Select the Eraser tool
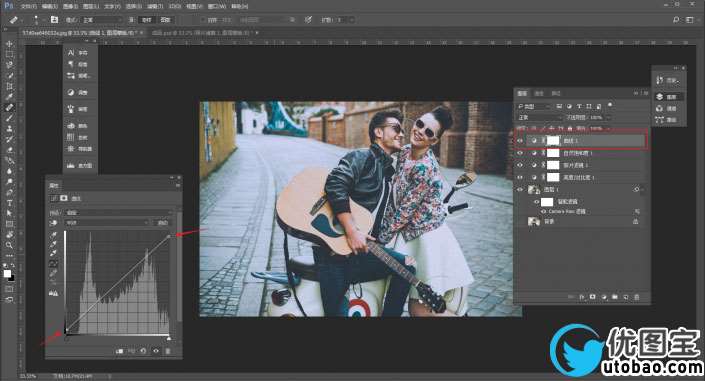 pyautogui.click(x=9, y=150)
